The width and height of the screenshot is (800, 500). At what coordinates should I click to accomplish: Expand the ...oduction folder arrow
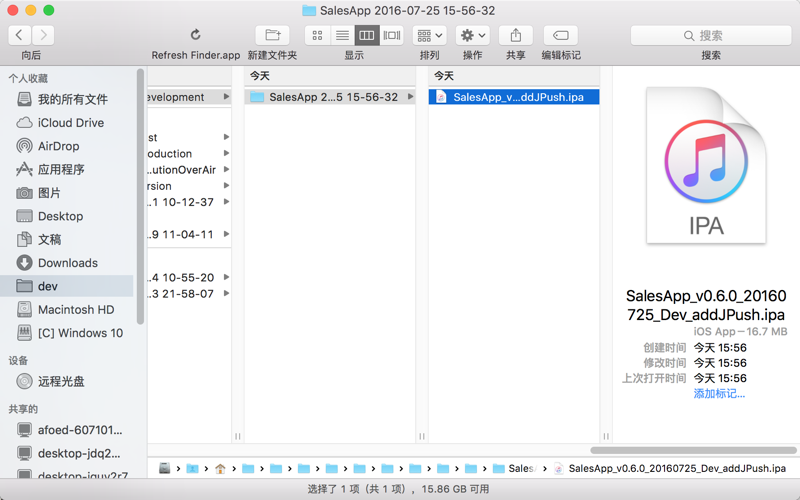[226, 153]
